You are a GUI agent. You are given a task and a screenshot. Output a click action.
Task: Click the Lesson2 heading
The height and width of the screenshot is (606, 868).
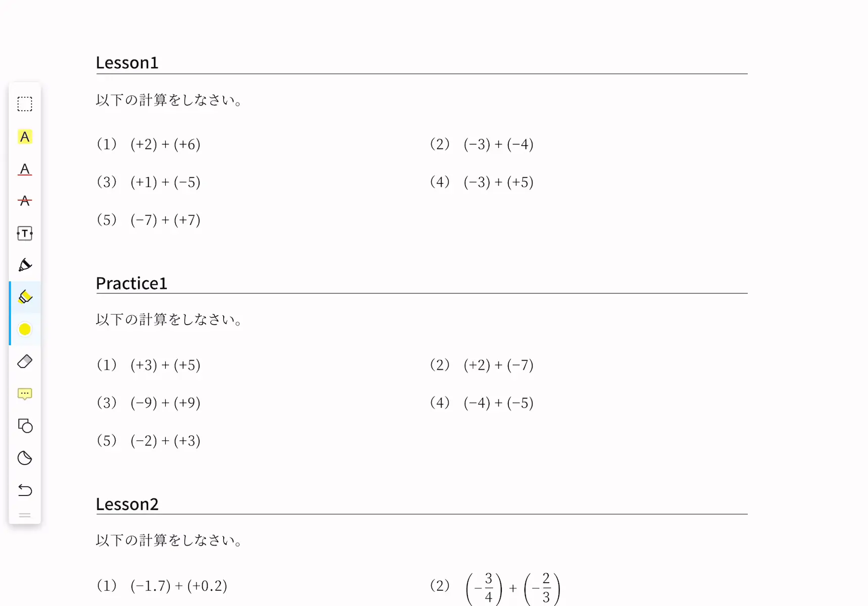tap(127, 504)
